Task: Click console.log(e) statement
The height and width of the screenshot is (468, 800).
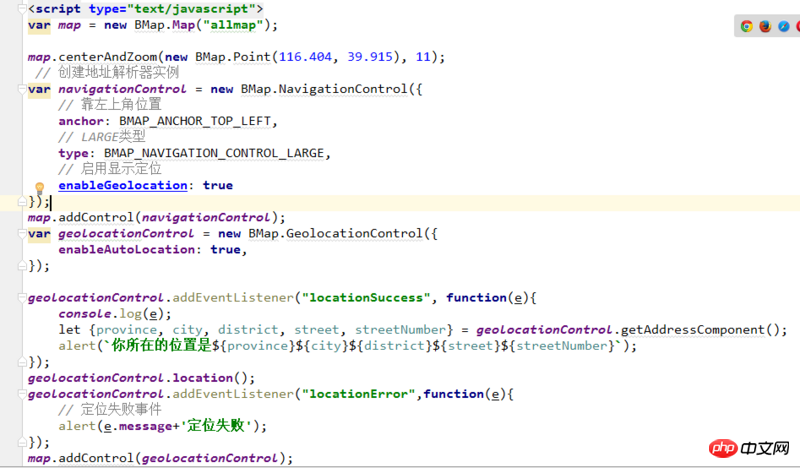Action: (115, 313)
